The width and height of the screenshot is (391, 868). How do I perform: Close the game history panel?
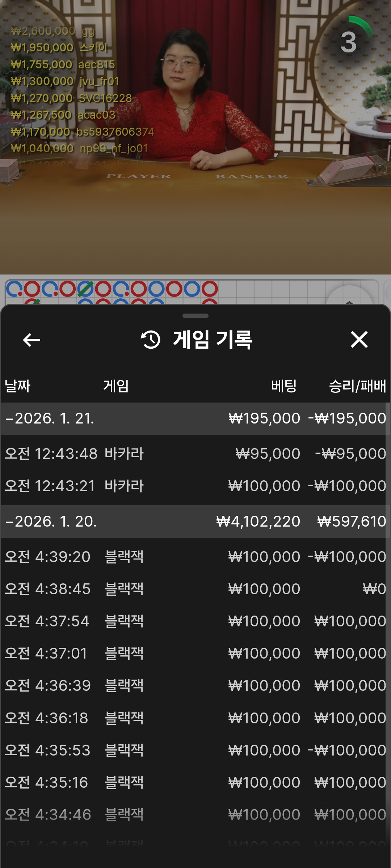[x=359, y=340]
